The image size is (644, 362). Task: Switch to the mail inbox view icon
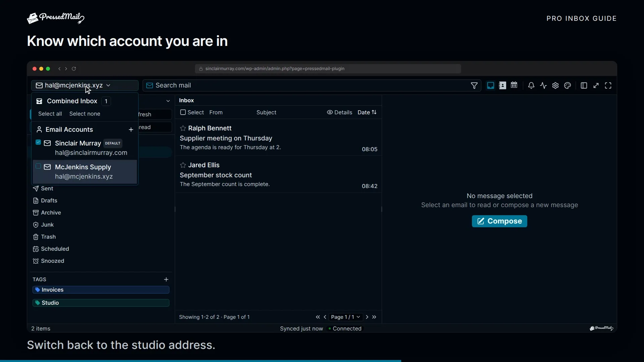[x=490, y=85]
